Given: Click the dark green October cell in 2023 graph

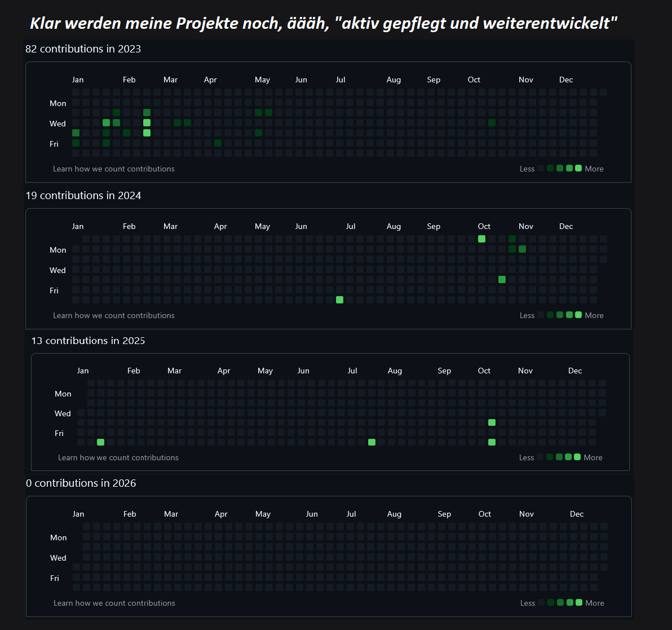Looking at the screenshot, I should click(x=492, y=122).
